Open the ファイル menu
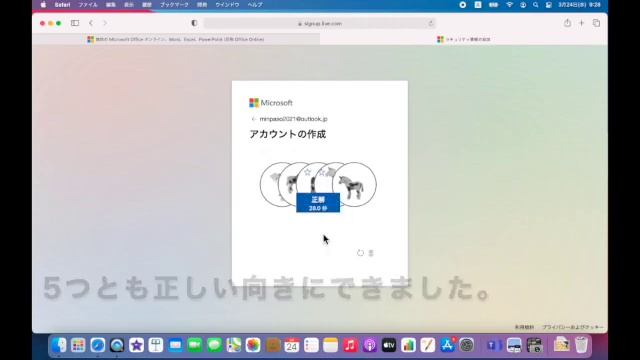This screenshot has height=360, width=640. coord(88,5)
